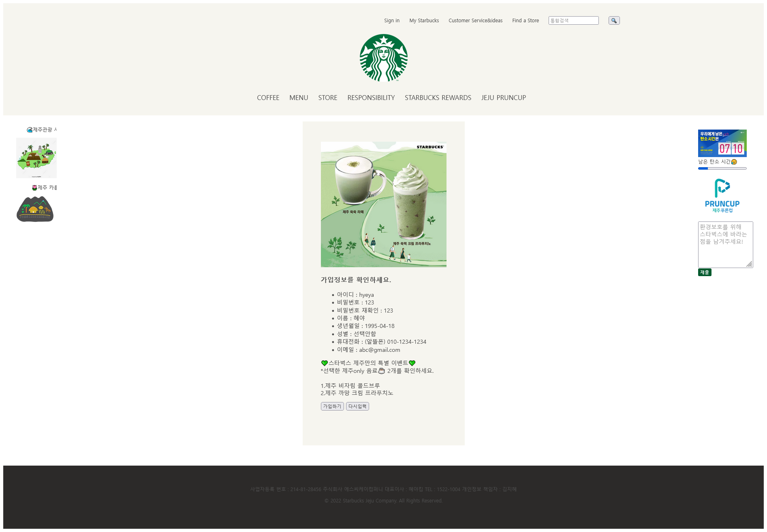The width and height of the screenshot is (767, 532).
Task: Click the 이메일 : abc@gmail.com entry
Action: tap(368, 350)
